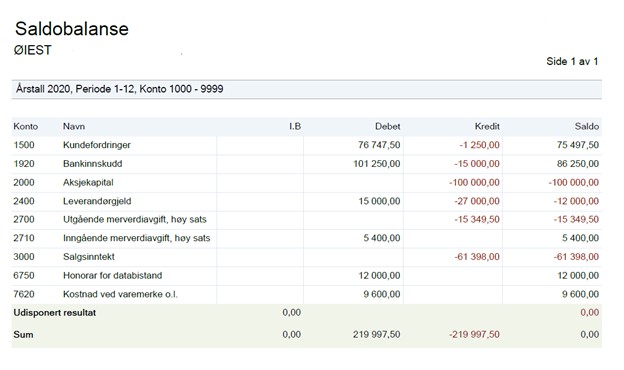Click credit value -27 000,00

[477, 201]
